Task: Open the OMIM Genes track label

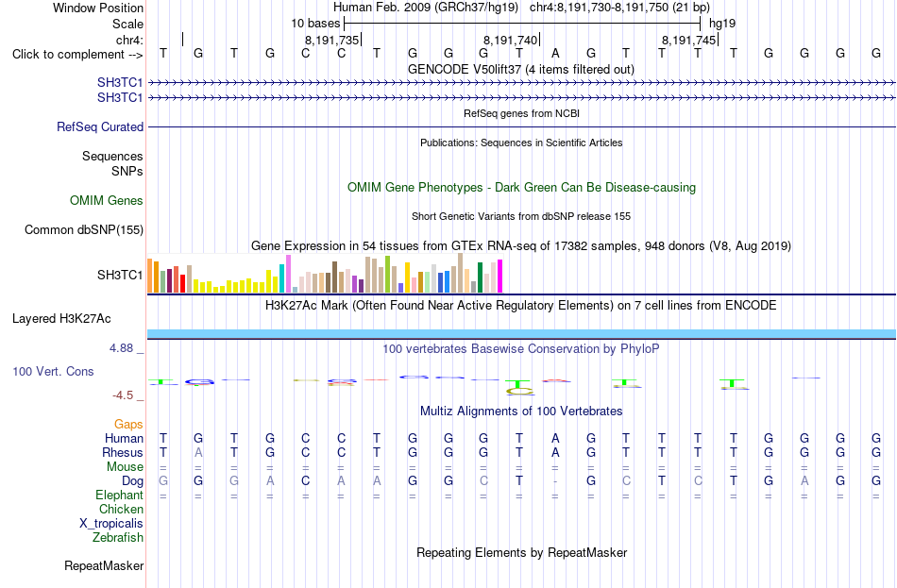Action: [106, 200]
